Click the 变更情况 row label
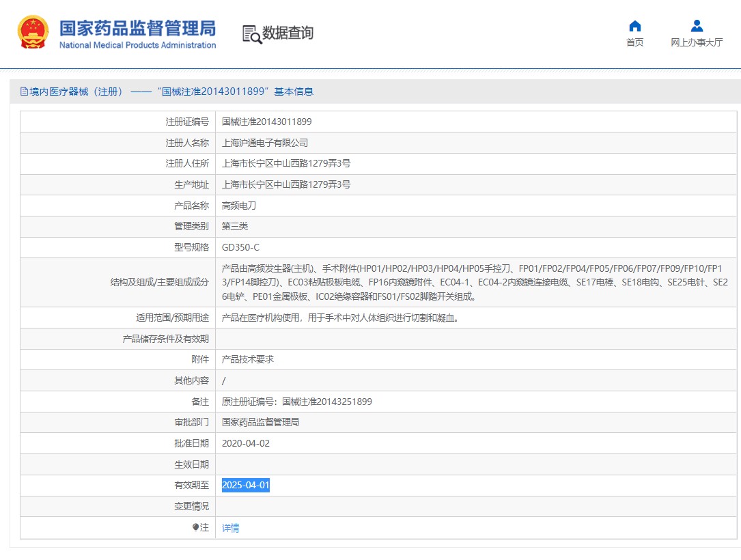The width and height of the screenshot is (741, 560). click(x=191, y=507)
